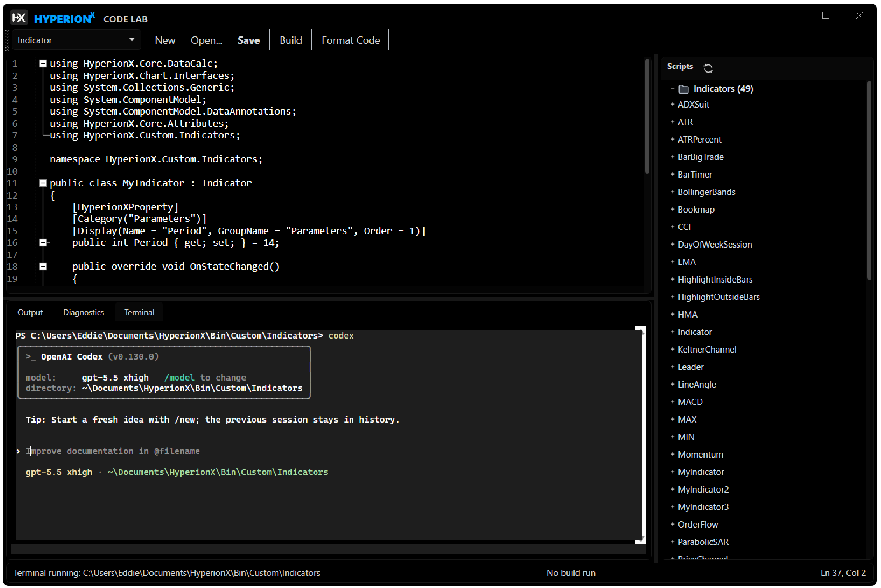Select the Terminal tab
The height and width of the screenshot is (588, 881).
[x=139, y=312]
